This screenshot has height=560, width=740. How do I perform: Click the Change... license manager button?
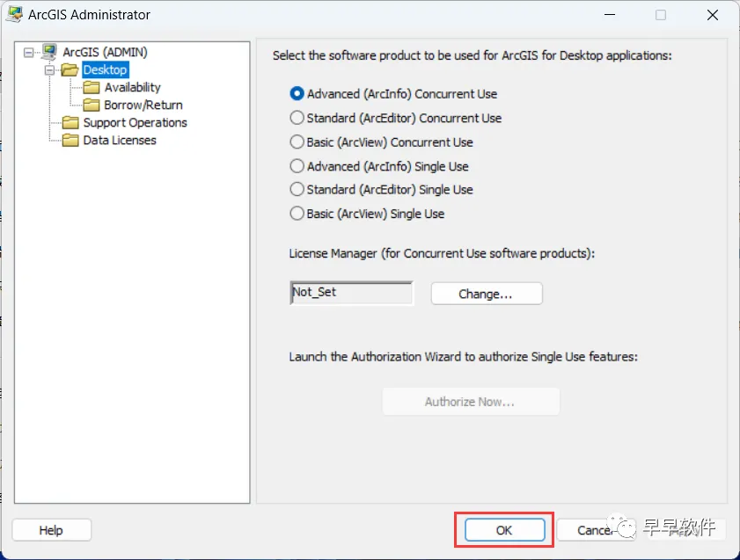point(487,294)
